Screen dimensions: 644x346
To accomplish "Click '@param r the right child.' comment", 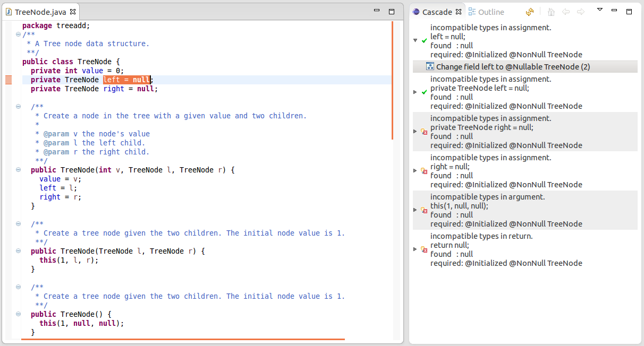I will [97, 152].
